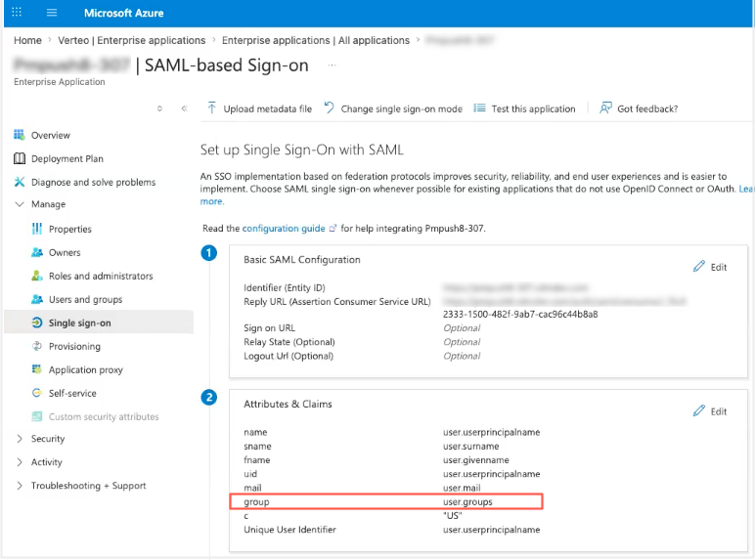The height and width of the screenshot is (560, 755).
Task: Click the Owners people icon
Action: point(37,252)
